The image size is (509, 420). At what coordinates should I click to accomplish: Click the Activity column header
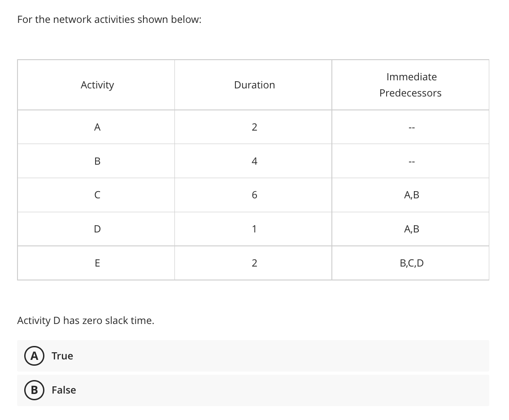pos(97,85)
